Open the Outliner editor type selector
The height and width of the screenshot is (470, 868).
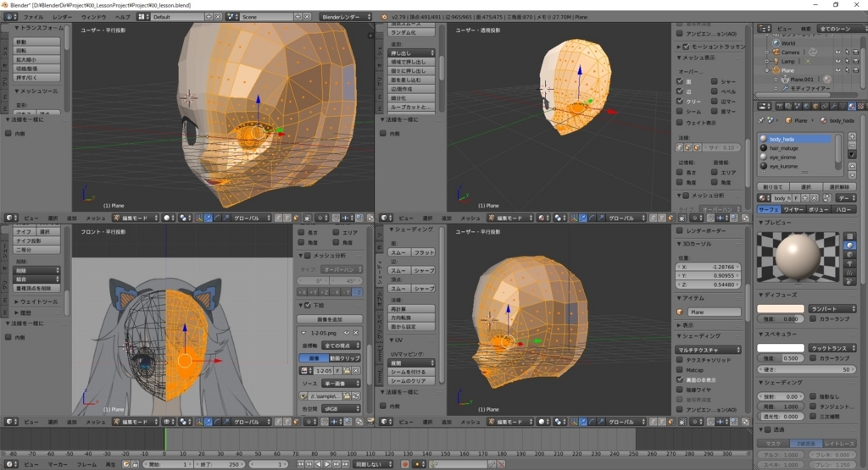765,28
